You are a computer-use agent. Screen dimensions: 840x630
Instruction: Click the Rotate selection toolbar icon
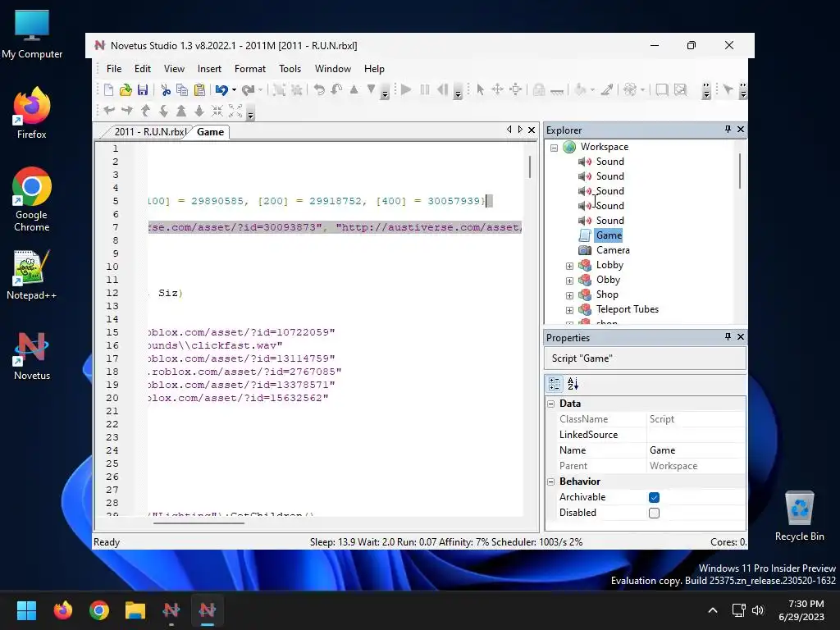(x=319, y=90)
